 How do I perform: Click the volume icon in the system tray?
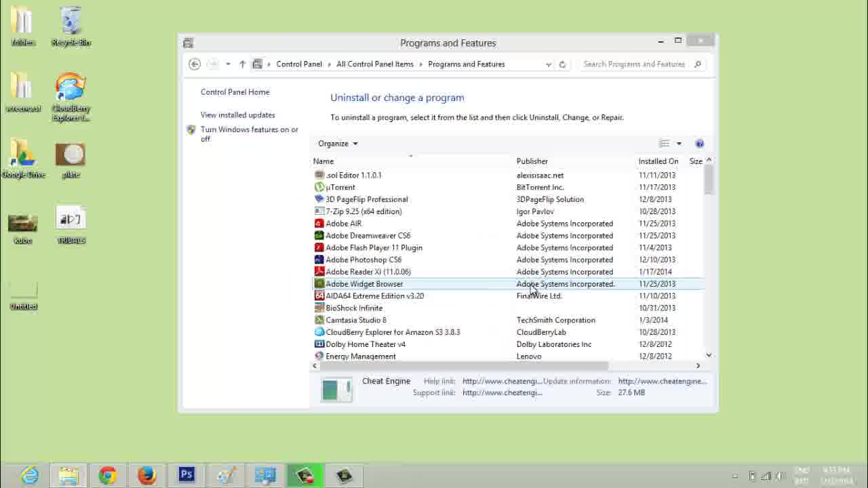(x=781, y=476)
